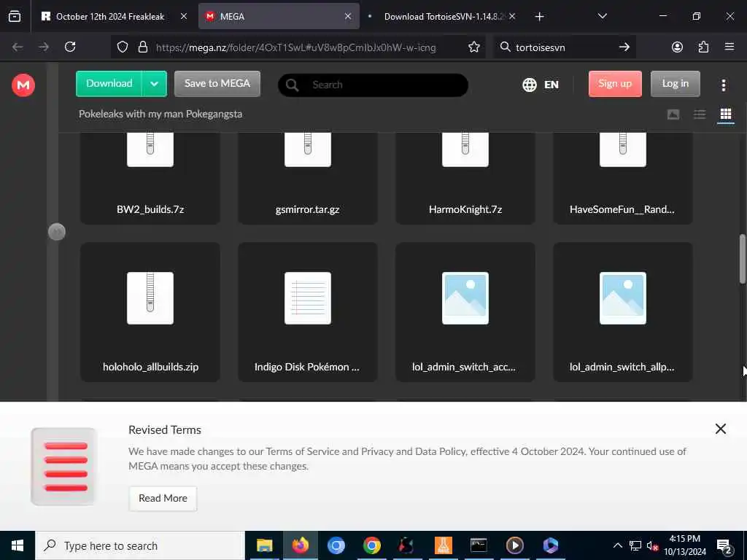Open taskbar clock 4:15 PM calendar
This screenshot has height=560, width=747.
684,545
